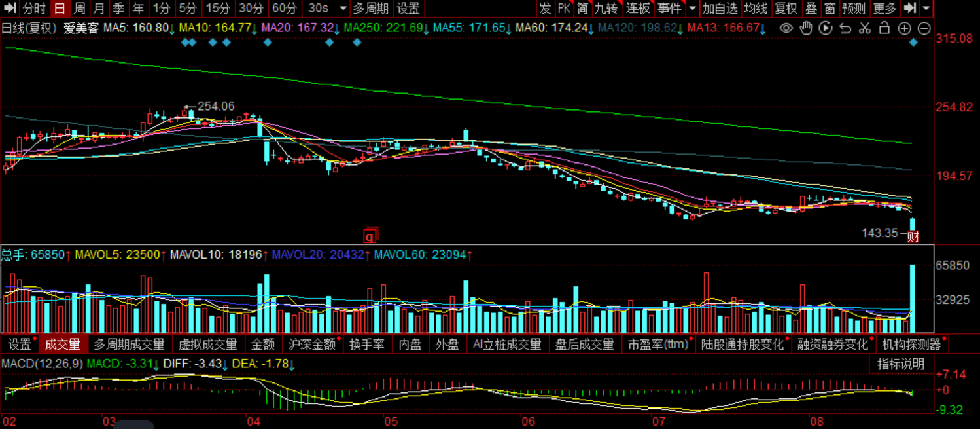Open the dropdown arrow at top-right corner
980x429 pixels.
pyautogui.click(x=926, y=9)
